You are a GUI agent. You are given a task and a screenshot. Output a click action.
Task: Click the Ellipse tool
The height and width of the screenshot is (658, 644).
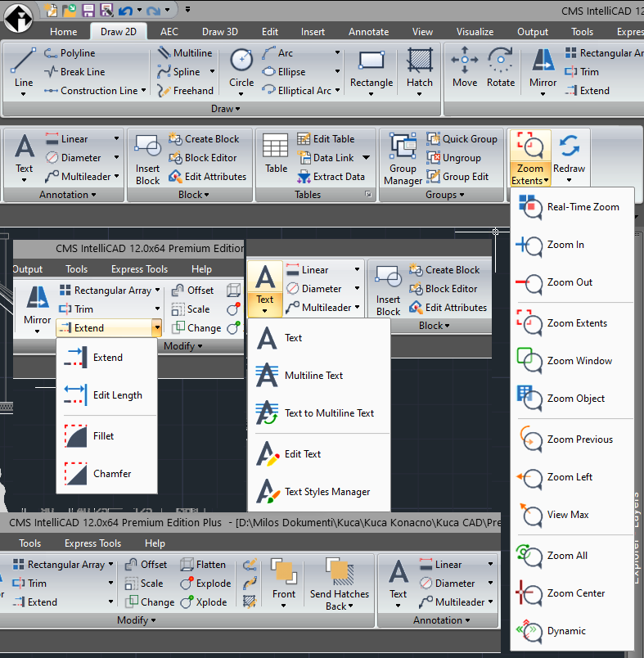(284, 72)
